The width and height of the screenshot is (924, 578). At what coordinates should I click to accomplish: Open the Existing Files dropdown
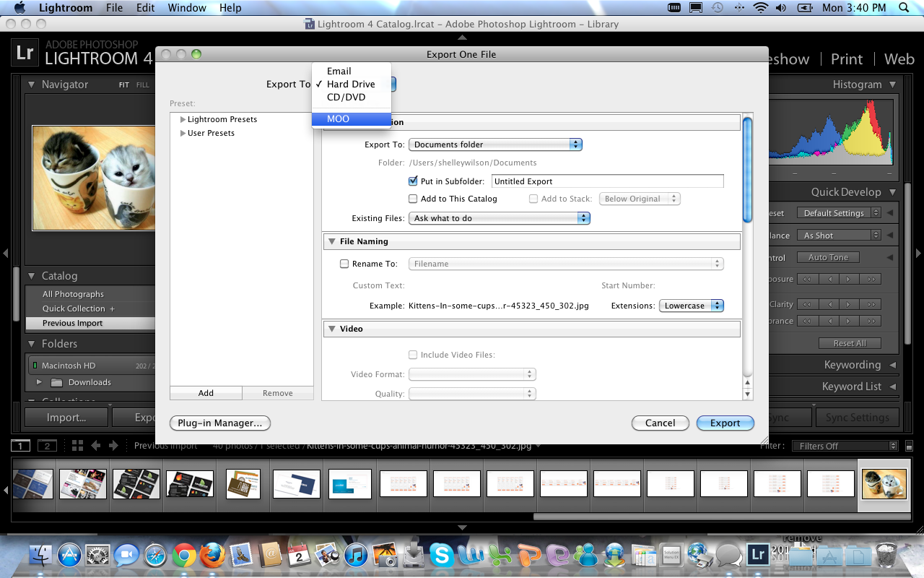[x=499, y=218]
